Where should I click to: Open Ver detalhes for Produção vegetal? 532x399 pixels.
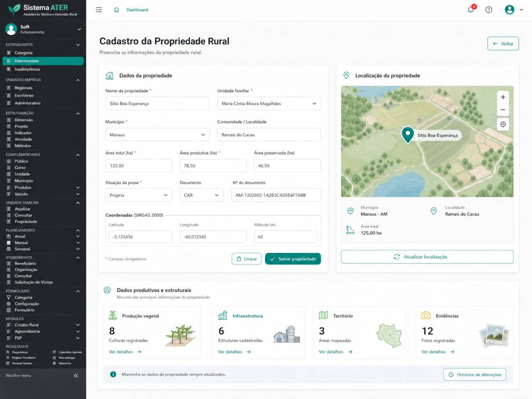125,352
